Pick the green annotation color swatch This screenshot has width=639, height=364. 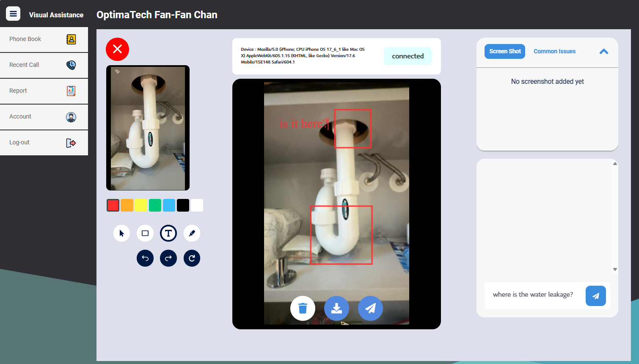(x=155, y=205)
